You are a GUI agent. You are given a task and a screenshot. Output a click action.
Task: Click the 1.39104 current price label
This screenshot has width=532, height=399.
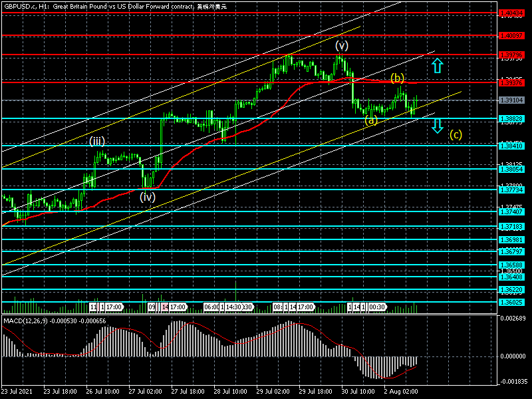(x=511, y=100)
